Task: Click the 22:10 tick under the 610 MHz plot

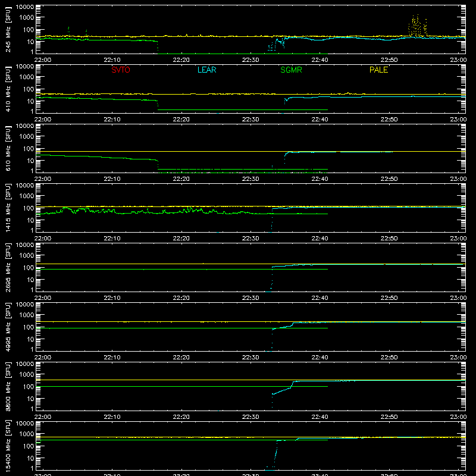Action: 112,179
